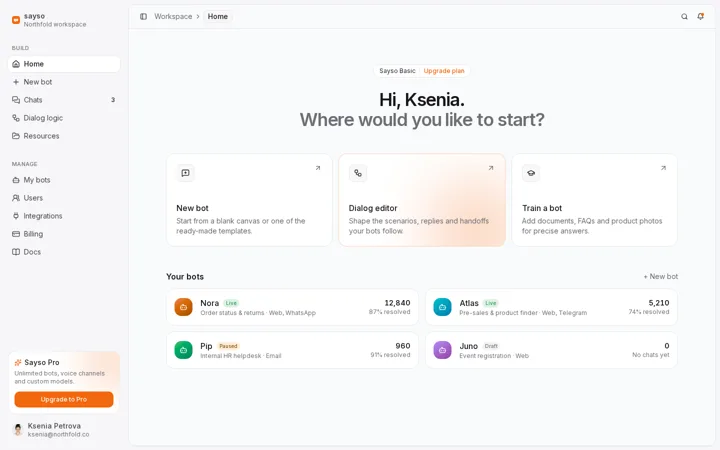Click Pip's 91% resolved text

390,355
